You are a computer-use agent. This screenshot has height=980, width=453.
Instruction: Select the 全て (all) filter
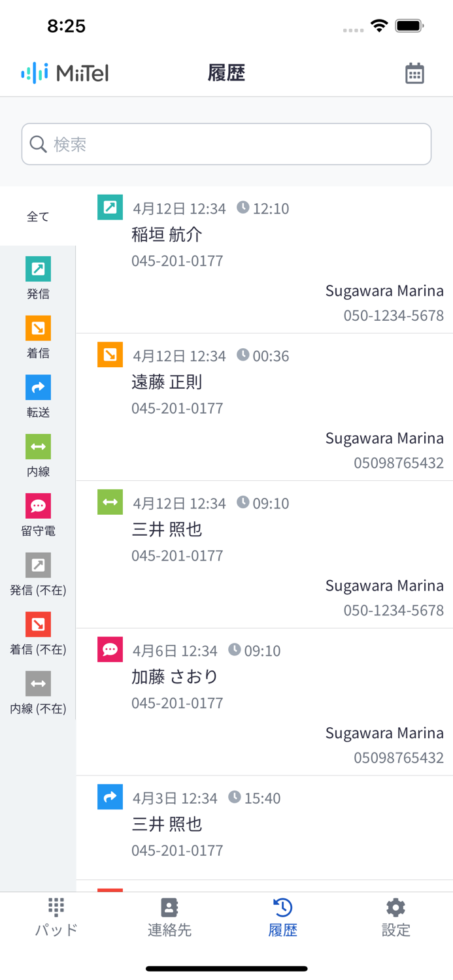point(38,216)
